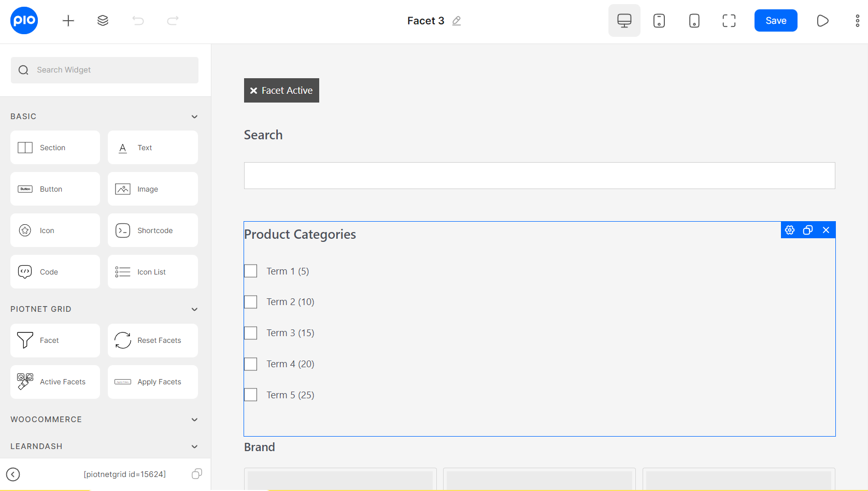The image size is (868, 491).
Task: Remove the Facet Active filter tag
Action: point(253,90)
